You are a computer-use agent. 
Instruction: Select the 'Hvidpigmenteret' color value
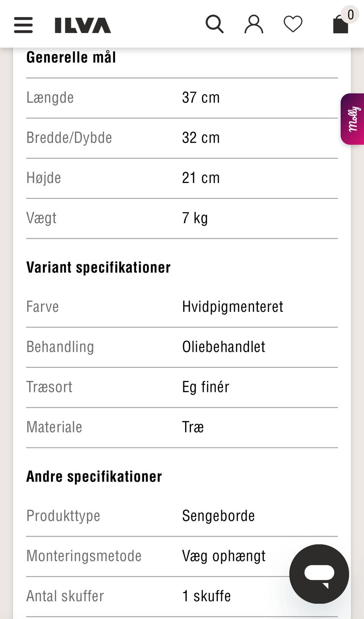point(233,306)
